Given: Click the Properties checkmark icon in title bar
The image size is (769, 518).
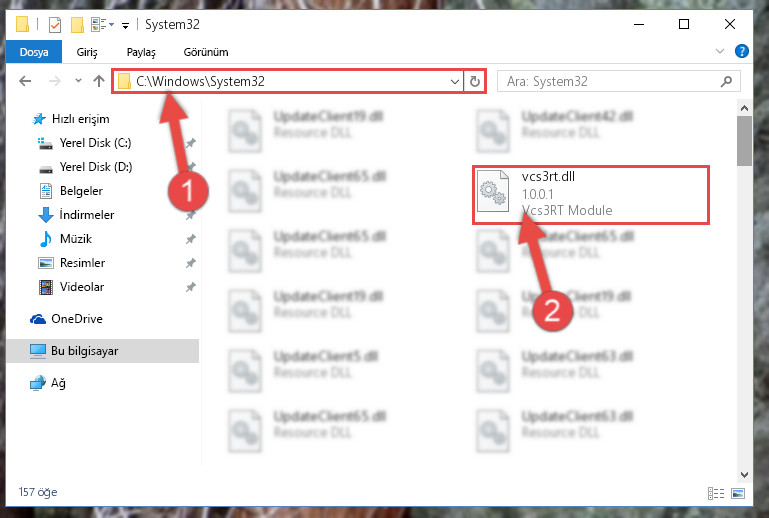Looking at the screenshot, I should (x=54, y=25).
